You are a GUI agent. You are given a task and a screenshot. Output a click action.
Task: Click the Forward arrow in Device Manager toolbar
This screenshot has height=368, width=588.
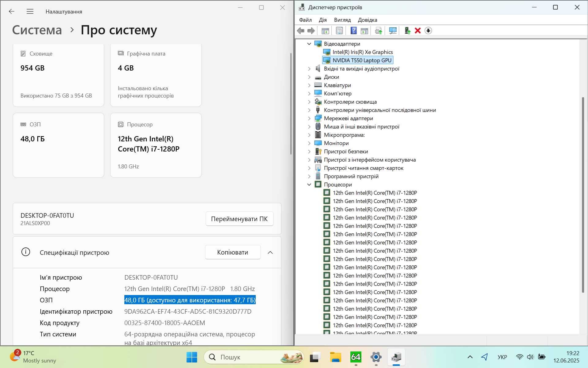(311, 31)
